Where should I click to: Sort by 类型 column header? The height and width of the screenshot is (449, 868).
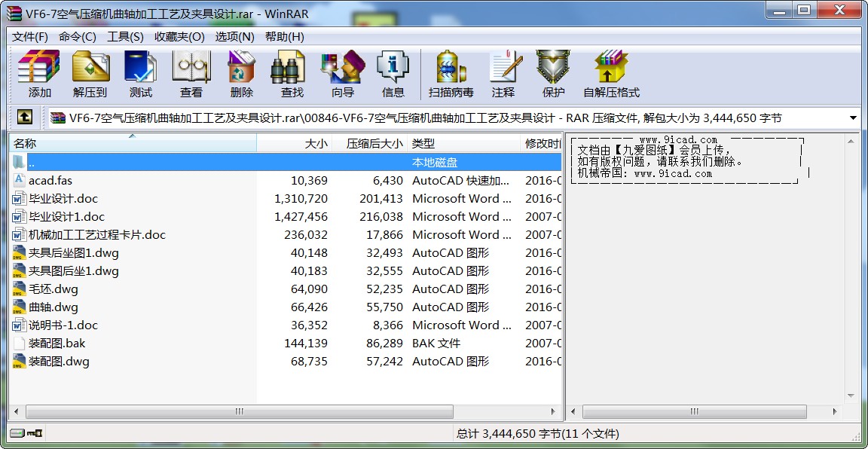click(x=464, y=143)
